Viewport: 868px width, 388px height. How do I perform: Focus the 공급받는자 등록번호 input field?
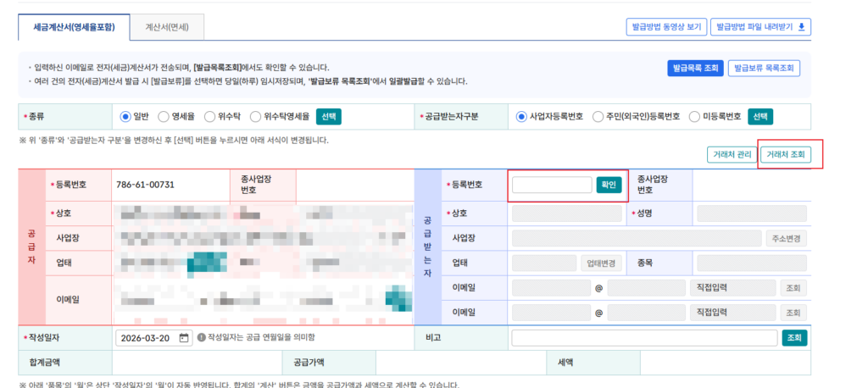(x=552, y=185)
